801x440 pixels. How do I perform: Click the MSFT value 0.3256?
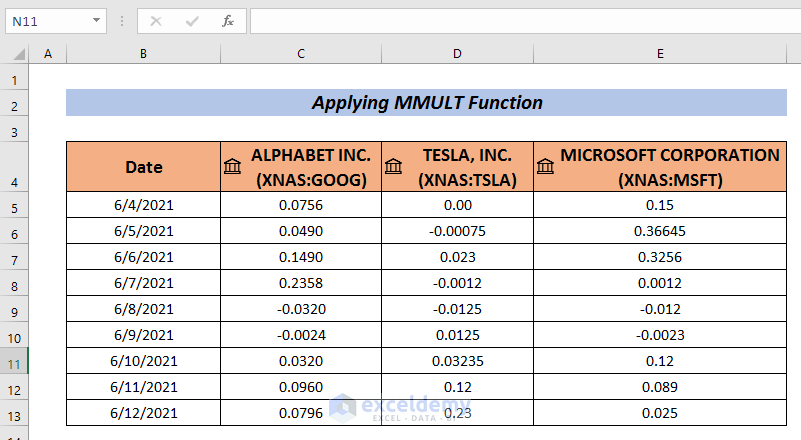(660, 257)
